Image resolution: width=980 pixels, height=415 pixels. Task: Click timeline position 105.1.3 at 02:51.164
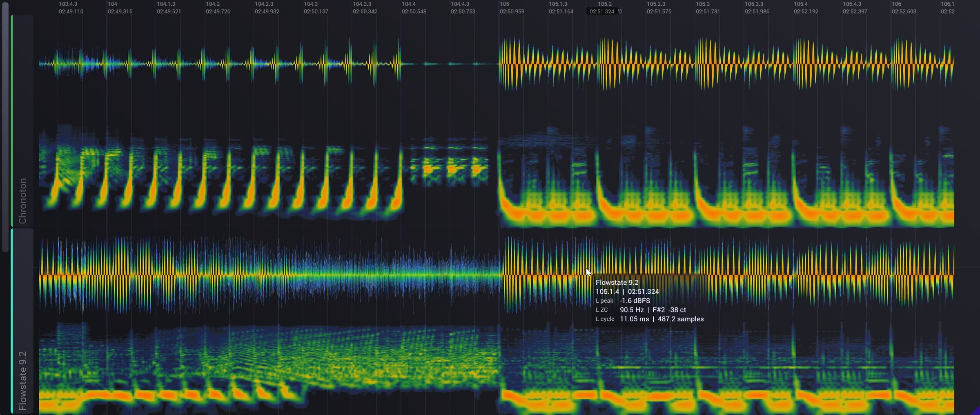coord(561,8)
